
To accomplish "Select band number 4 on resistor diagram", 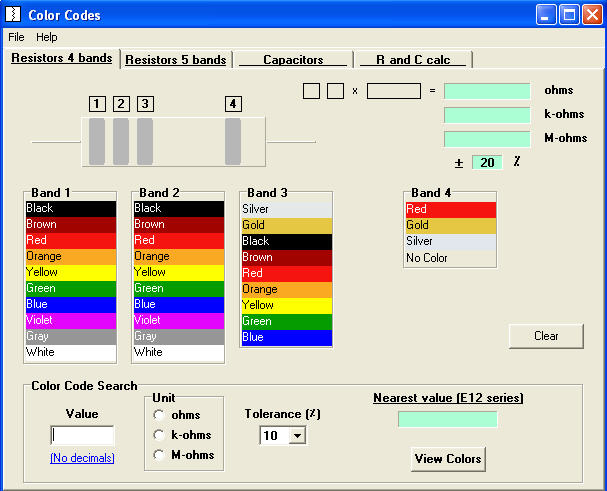I will 233,141.
